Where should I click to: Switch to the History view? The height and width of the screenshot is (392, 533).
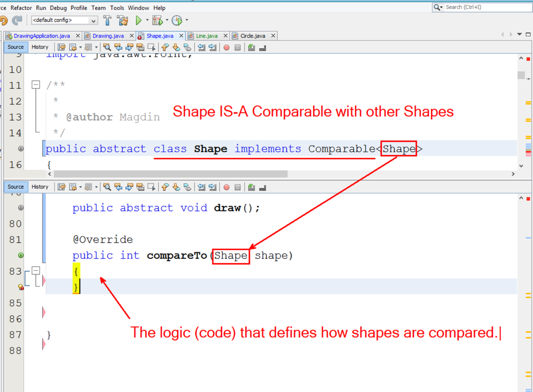pyautogui.click(x=40, y=47)
